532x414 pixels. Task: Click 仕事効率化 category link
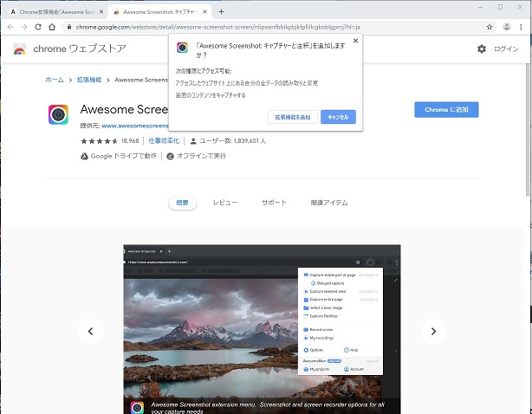(x=164, y=140)
